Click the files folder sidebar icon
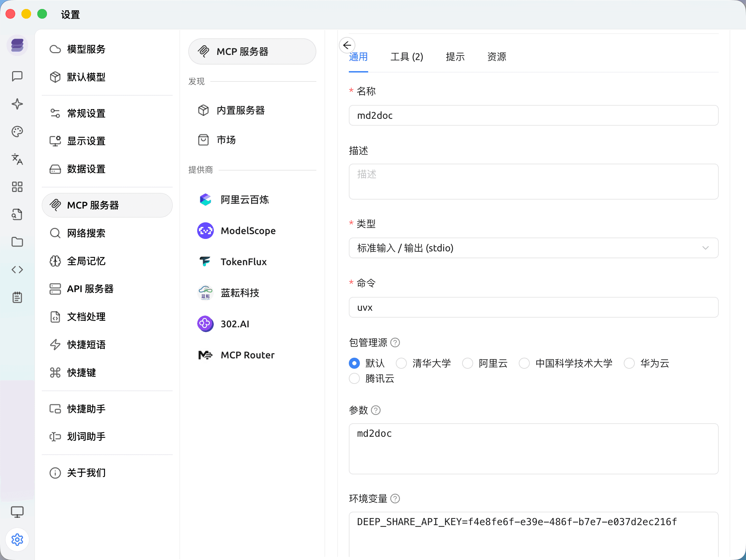 coord(17,242)
